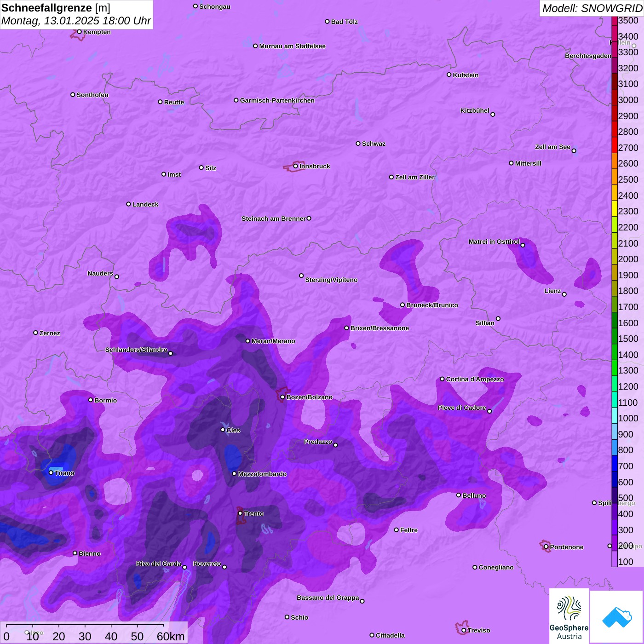
Task: Select the "Meran/Merano" label
Action: pyautogui.click(x=273, y=341)
